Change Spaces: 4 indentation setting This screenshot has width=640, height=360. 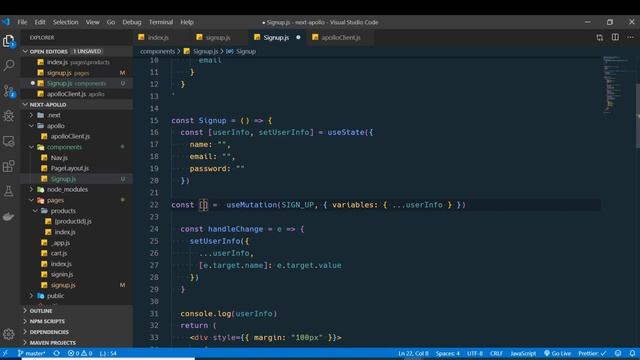pos(447,353)
